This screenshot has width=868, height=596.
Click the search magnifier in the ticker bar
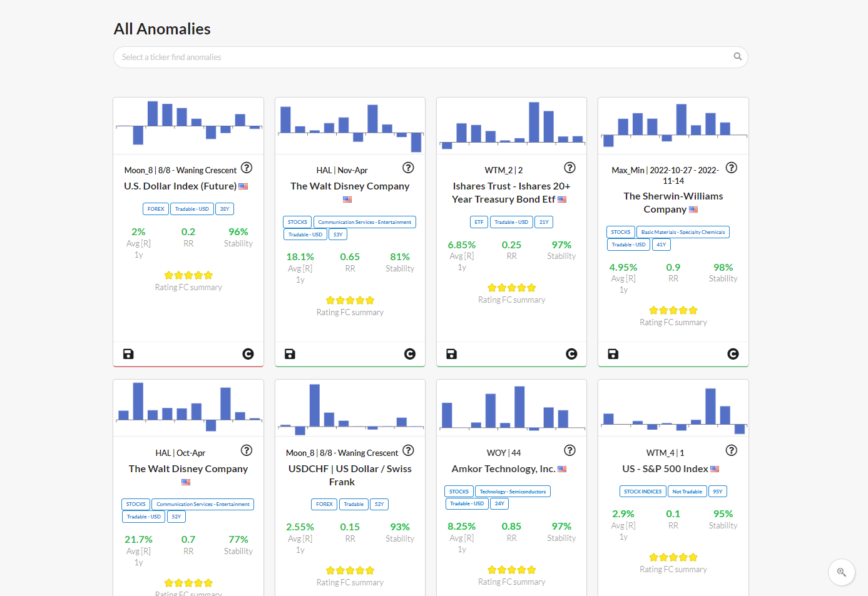[737, 56]
